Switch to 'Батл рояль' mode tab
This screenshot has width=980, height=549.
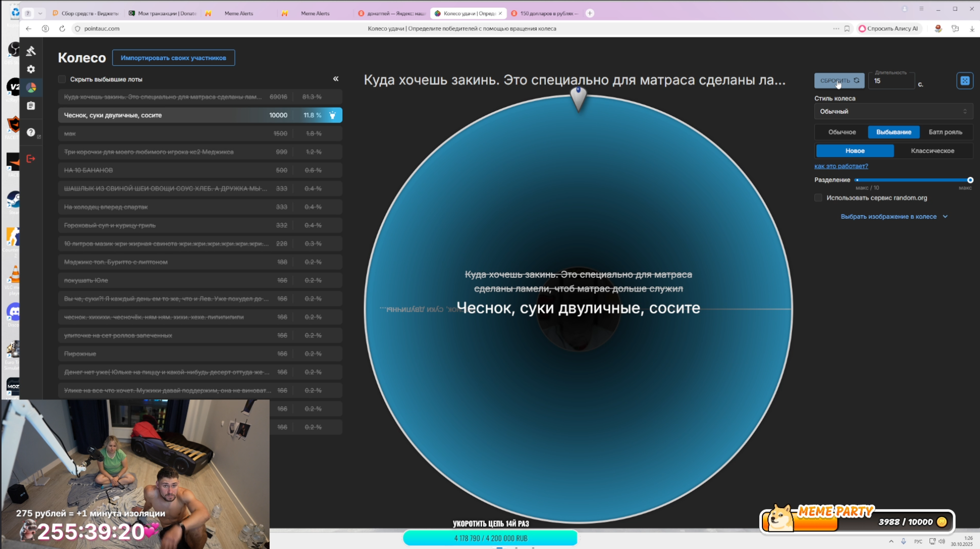(945, 132)
